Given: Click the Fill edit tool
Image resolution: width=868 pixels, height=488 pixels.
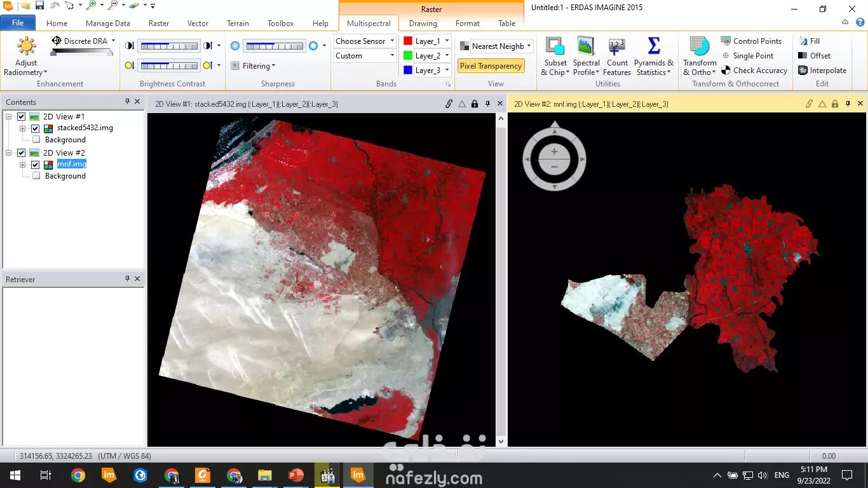Looking at the screenshot, I should click(813, 41).
